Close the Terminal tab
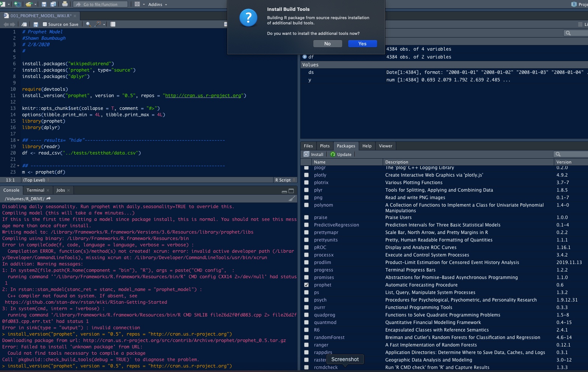The image size is (588, 372). point(48,190)
